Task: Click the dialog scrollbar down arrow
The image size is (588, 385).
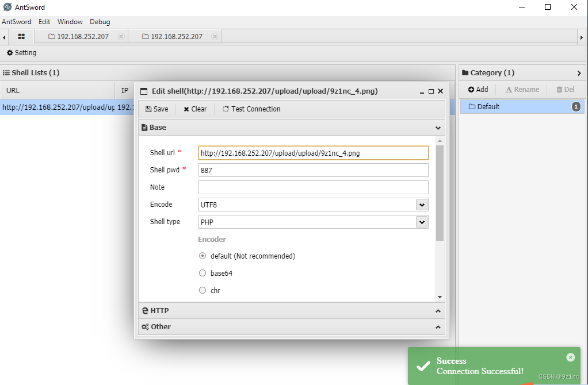Action: click(x=440, y=297)
